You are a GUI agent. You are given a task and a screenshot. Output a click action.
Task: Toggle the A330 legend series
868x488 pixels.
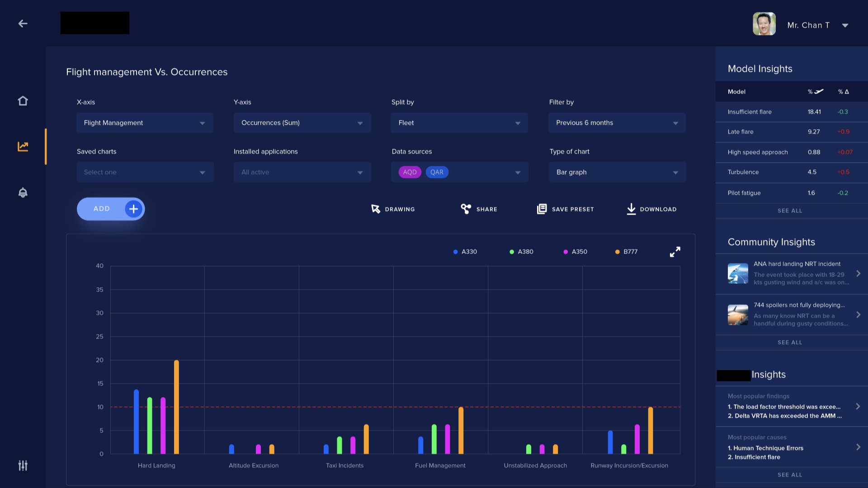[x=465, y=252]
